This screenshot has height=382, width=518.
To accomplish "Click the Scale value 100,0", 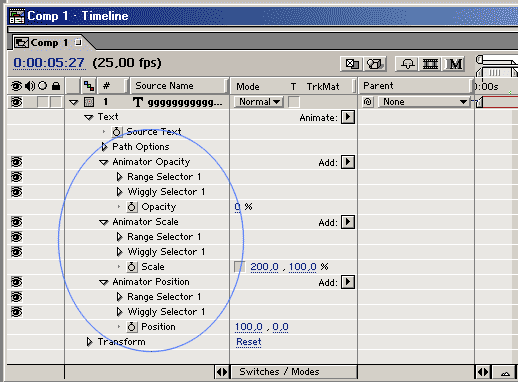I will click(x=302, y=267).
